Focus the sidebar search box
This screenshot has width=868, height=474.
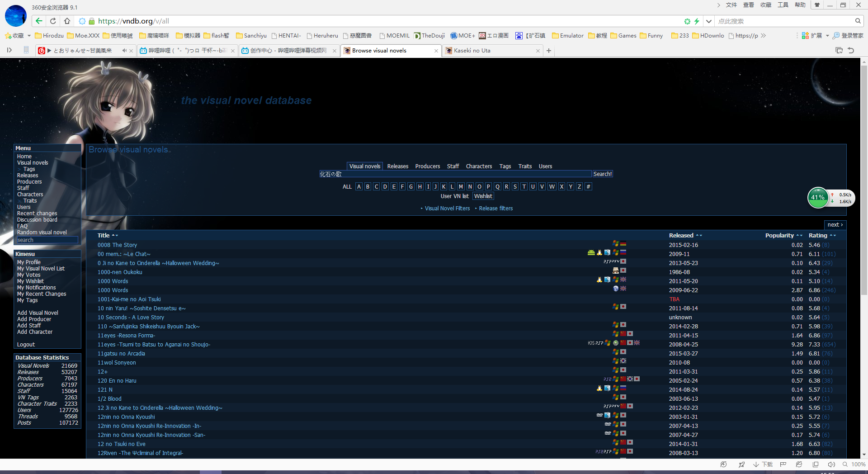pyautogui.click(x=47, y=240)
